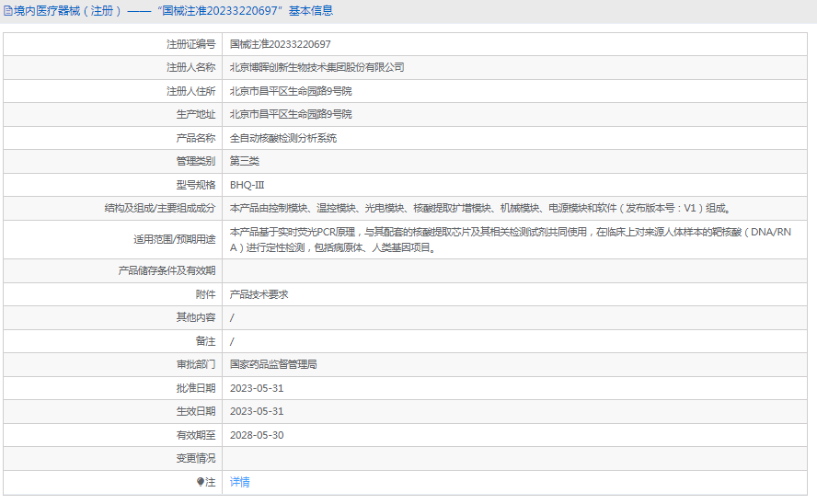Select company name 北京博晖创新生物技术集团股份有限公司

(x=316, y=68)
